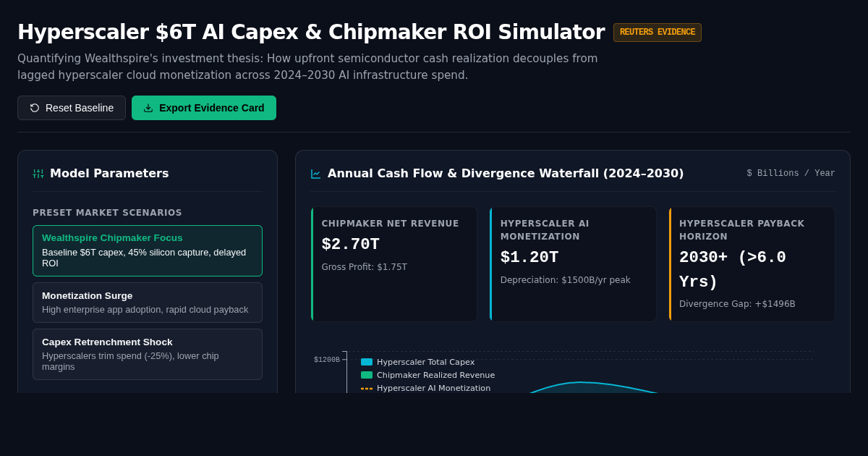Viewport: 868px width, 456px height.
Task: Click the $ Billions / Year label
Action: coord(791,173)
